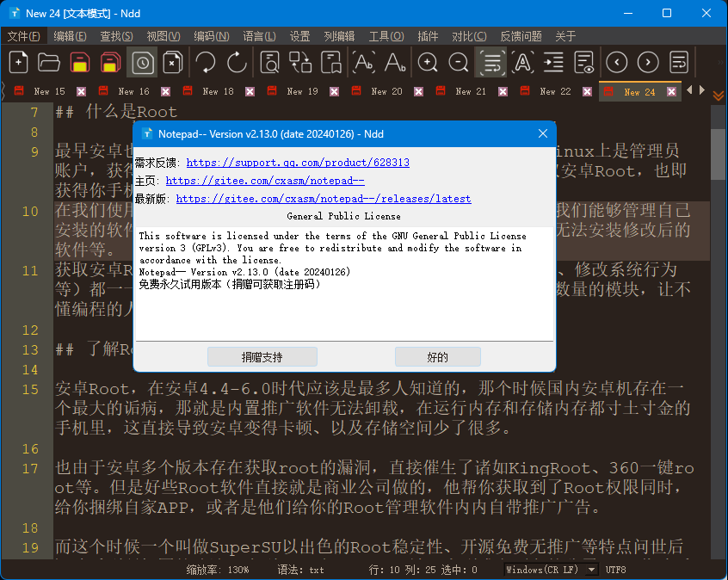Open the 插件 menu

point(428,36)
